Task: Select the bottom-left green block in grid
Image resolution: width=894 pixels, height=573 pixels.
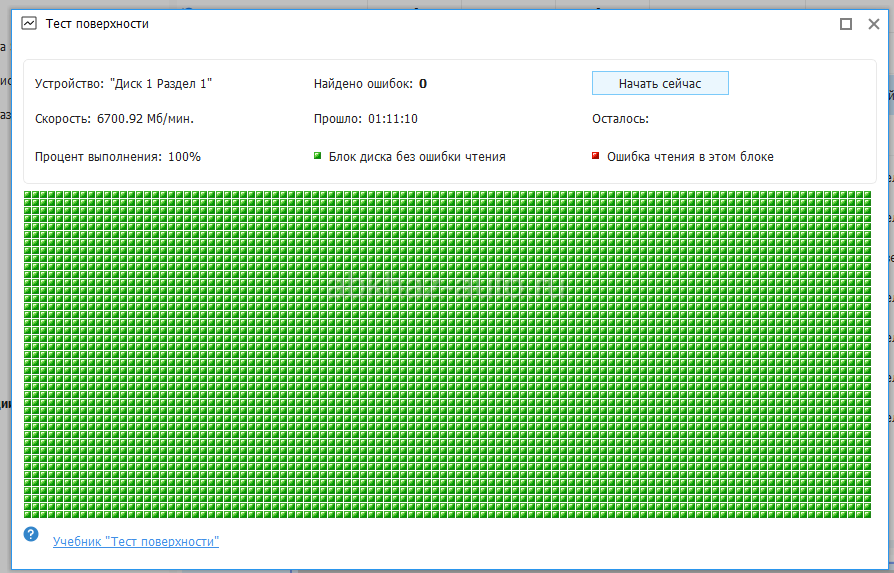Action: (x=28, y=514)
